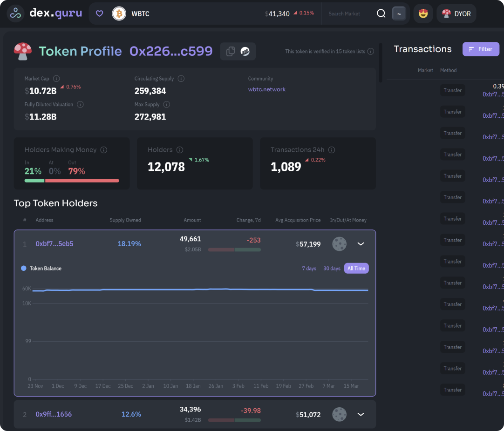Click the search magnifier icon
This screenshot has height=431, width=504.
[381, 13]
